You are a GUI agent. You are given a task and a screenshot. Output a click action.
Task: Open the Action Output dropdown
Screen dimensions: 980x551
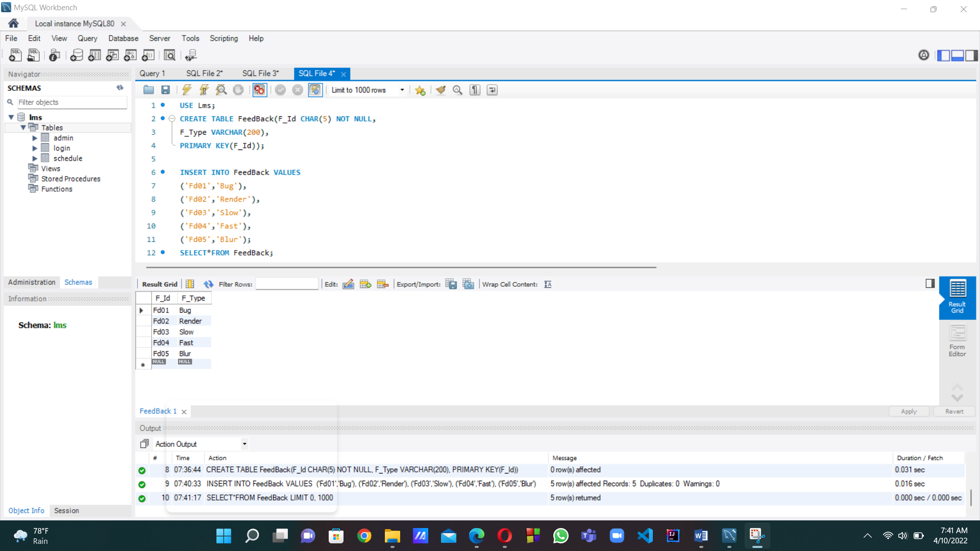[x=244, y=444]
